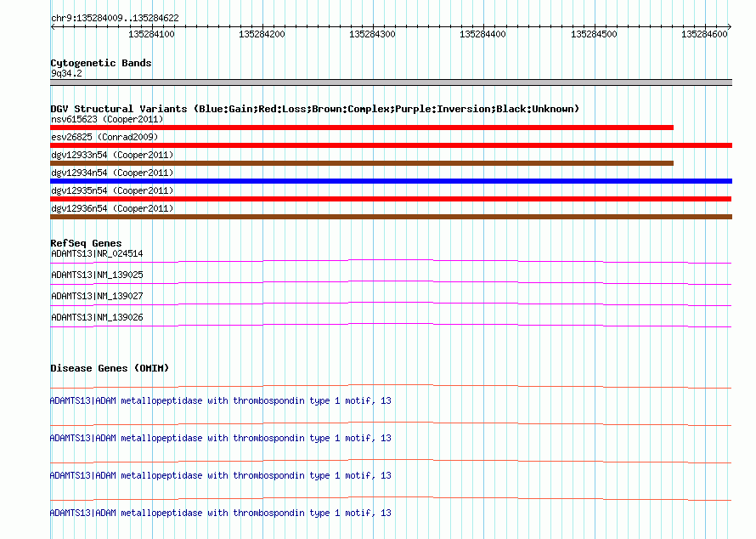Image resolution: width=756 pixels, height=539 pixels.
Task: Click the dgv12935n54 red loss bar
Action: point(391,199)
